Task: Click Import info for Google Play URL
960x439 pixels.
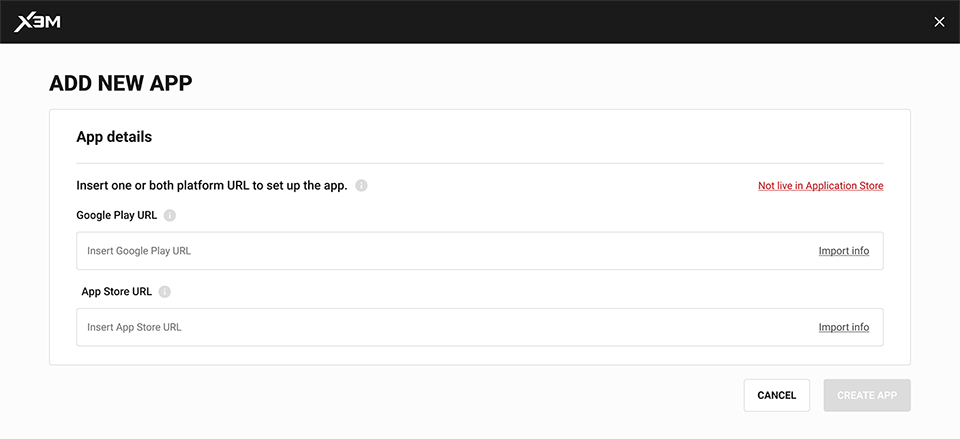Action: [844, 251]
